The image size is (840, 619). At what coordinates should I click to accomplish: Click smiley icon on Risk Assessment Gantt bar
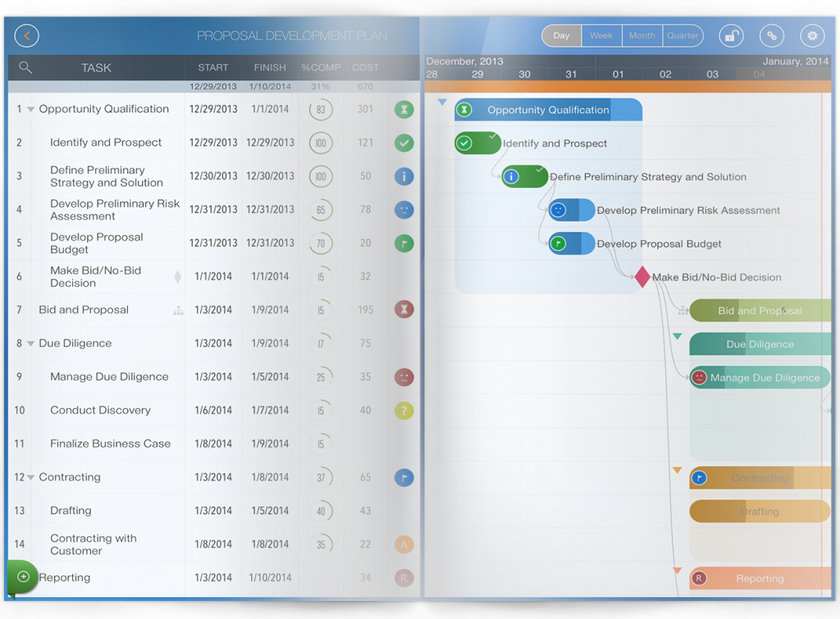click(x=558, y=210)
